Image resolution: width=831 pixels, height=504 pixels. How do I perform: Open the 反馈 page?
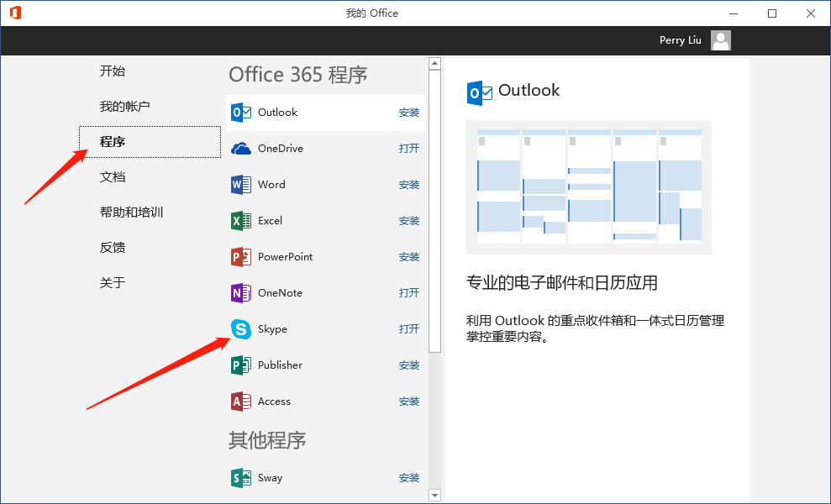113,248
